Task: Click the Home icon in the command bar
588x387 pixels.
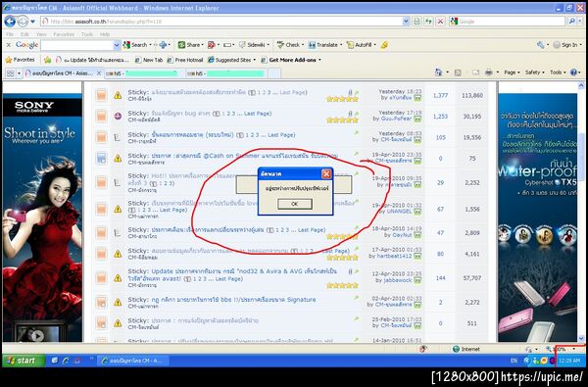Action: tap(438, 73)
